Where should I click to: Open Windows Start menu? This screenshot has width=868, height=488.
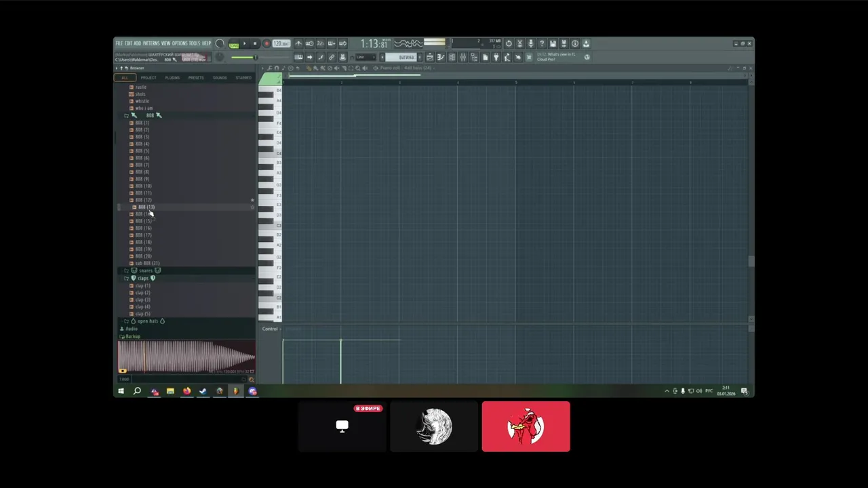click(x=121, y=391)
